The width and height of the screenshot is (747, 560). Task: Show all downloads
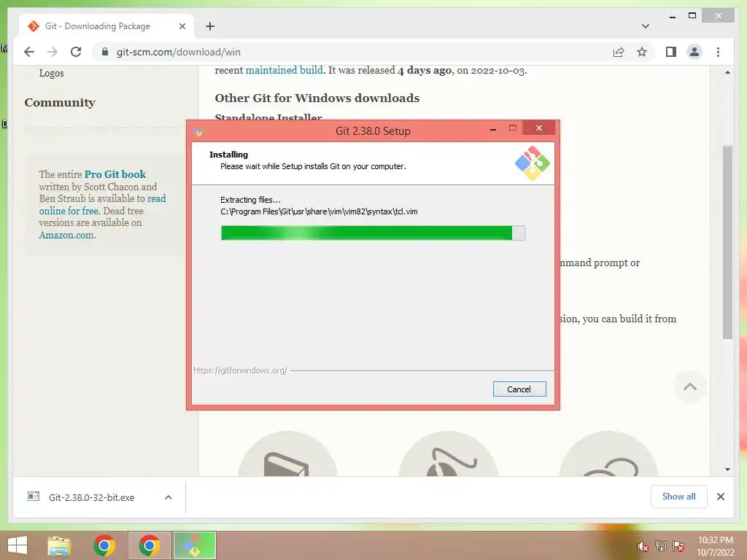pyautogui.click(x=679, y=497)
